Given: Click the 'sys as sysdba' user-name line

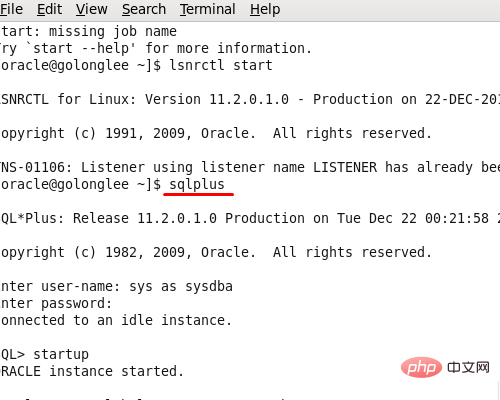Looking at the screenshot, I should (116, 286).
